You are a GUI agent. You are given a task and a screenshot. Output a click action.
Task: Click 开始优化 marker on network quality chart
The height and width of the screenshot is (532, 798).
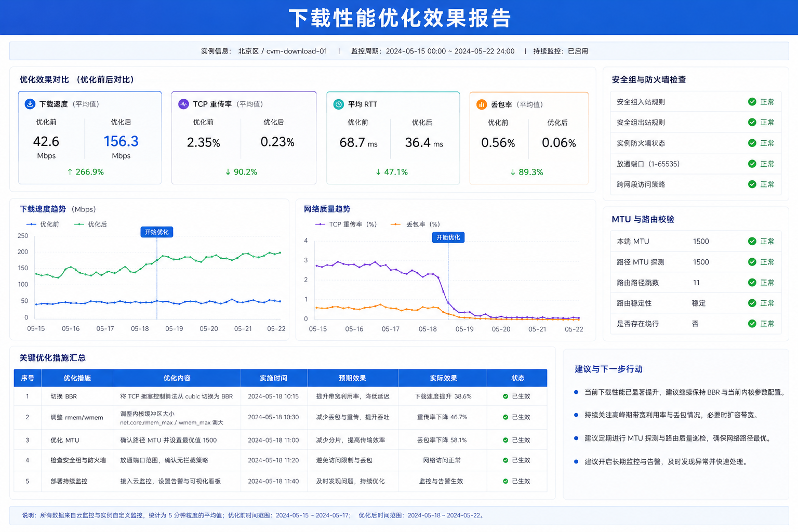[448, 237]
